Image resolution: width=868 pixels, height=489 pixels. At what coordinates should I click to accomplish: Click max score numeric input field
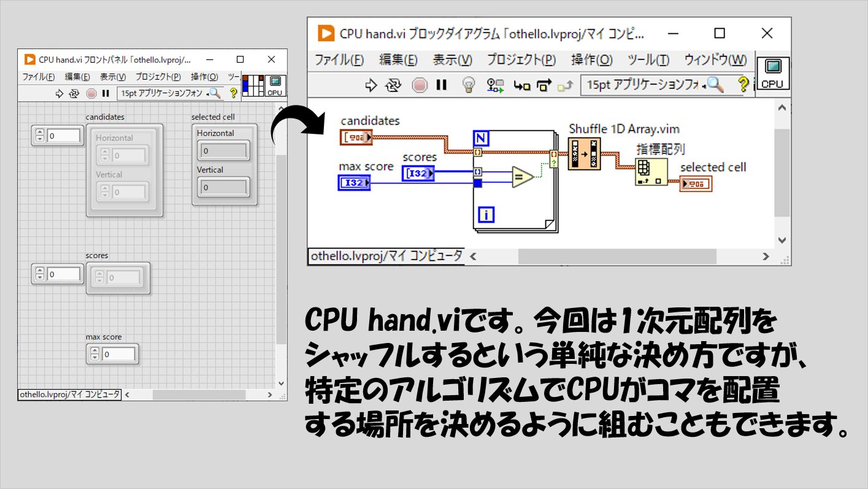119,355
